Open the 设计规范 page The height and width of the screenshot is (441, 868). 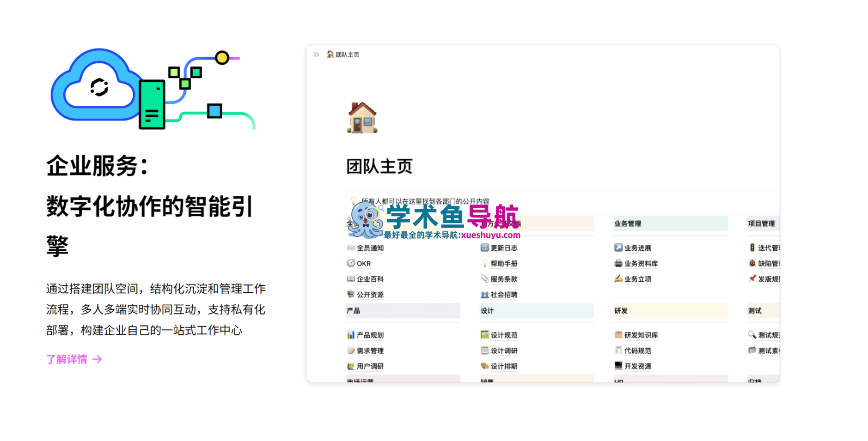coord(504,335)
